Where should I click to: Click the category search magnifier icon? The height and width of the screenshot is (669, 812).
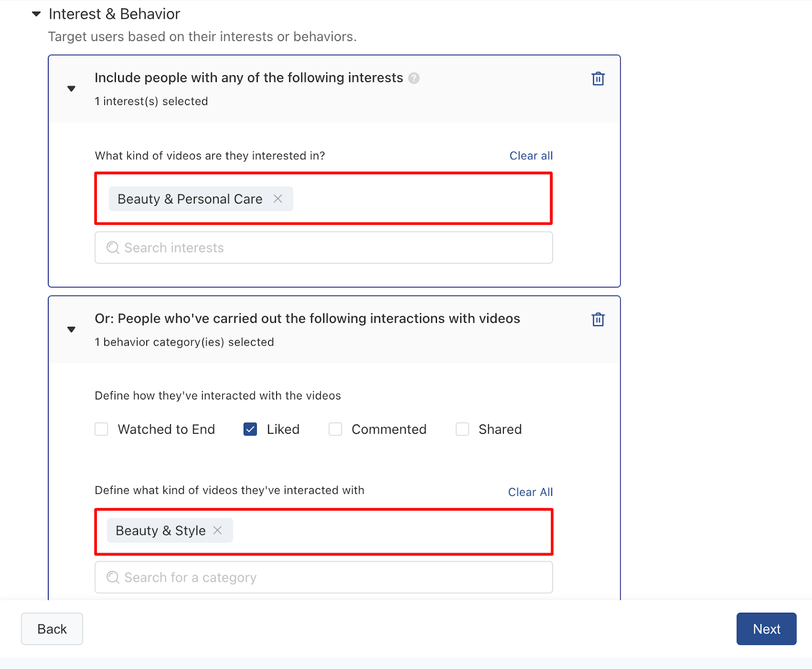pos(113,578)
